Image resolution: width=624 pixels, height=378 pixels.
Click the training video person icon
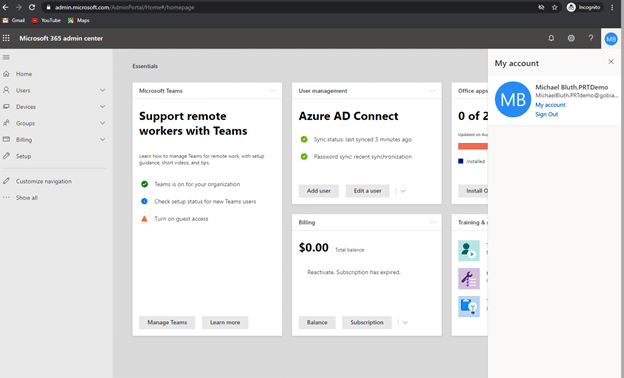[468, 250]
